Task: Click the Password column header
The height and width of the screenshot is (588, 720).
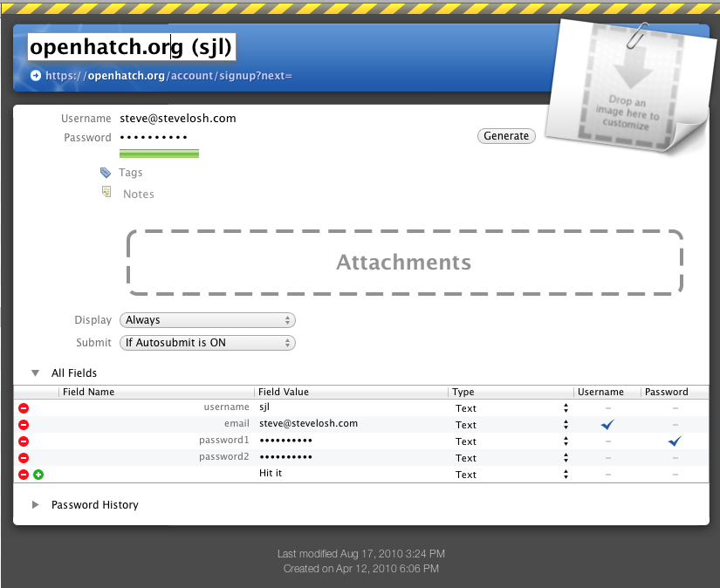Action: (674, 392)
